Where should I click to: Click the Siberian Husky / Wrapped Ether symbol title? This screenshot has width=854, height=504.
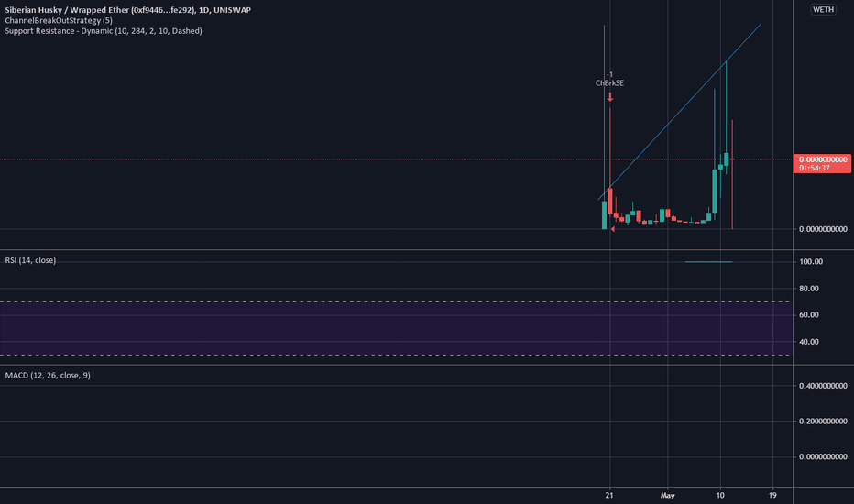128,10
